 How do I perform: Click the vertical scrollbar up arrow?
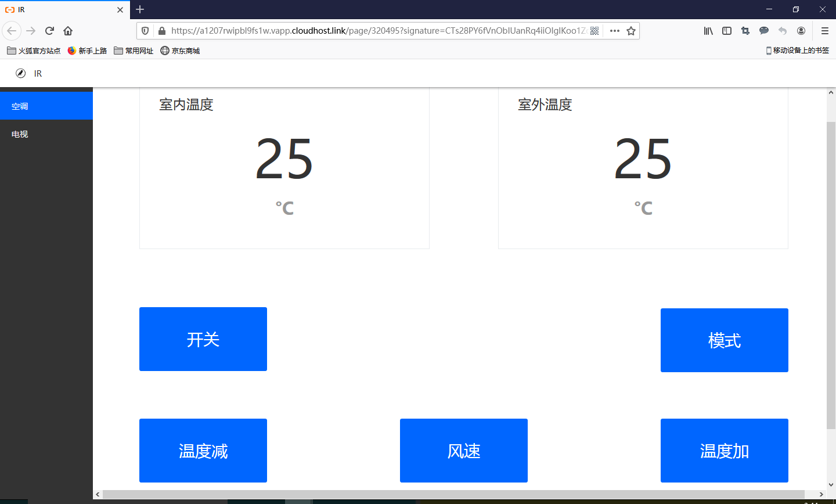tap(831, 92)
